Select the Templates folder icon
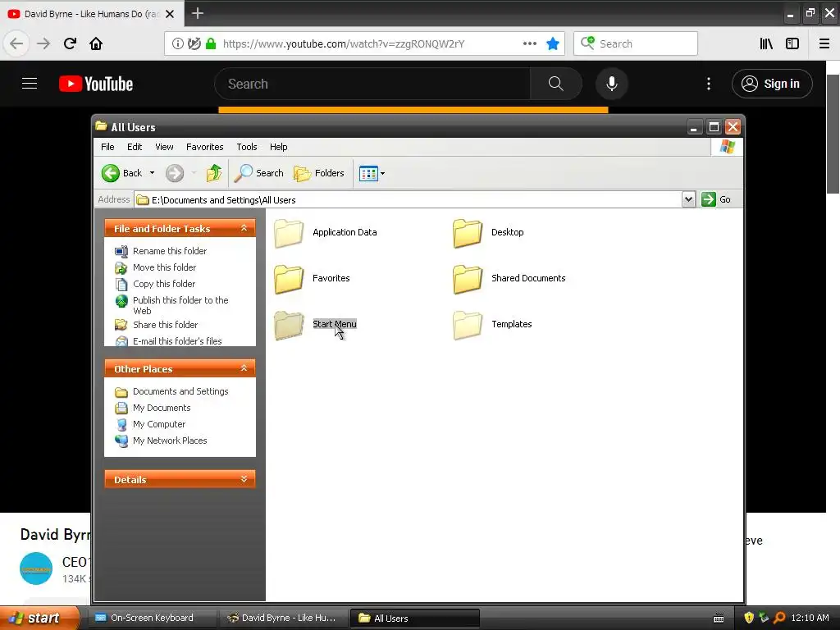The image size is (840, 630). 468,325
